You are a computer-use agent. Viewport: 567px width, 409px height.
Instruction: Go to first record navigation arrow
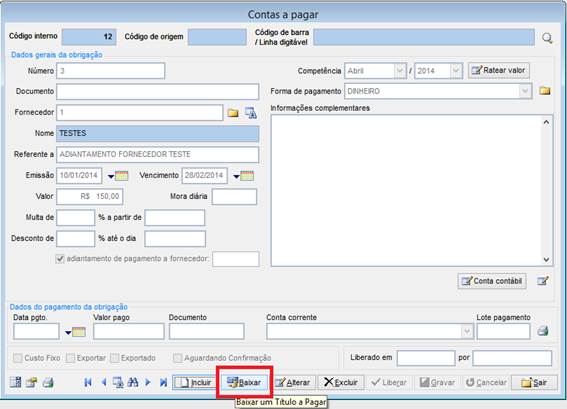point(88,382)
